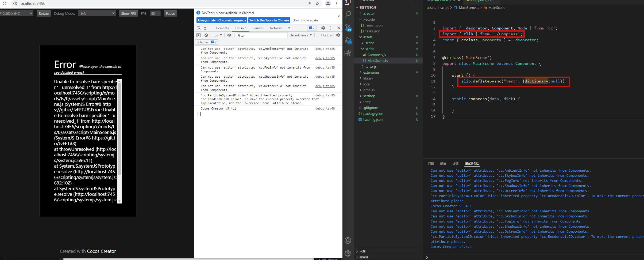Expand the extensions folder in the explorer

coord(371,72)
